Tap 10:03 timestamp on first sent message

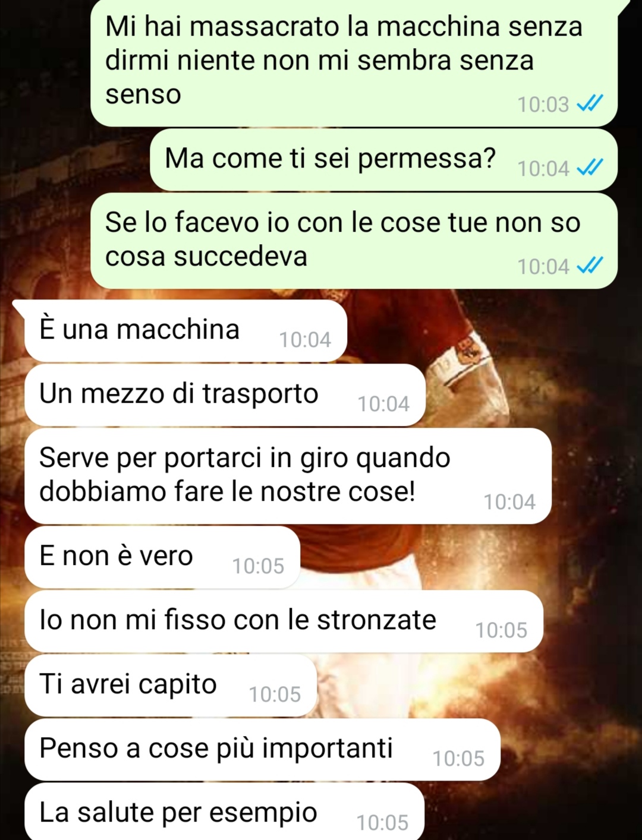(x=543, y=105)
